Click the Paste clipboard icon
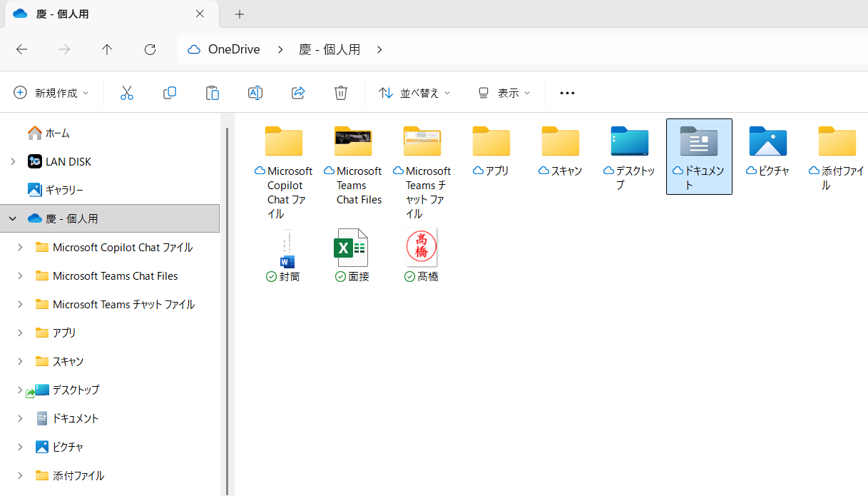 pyautogui.click(x=213, y=93)
